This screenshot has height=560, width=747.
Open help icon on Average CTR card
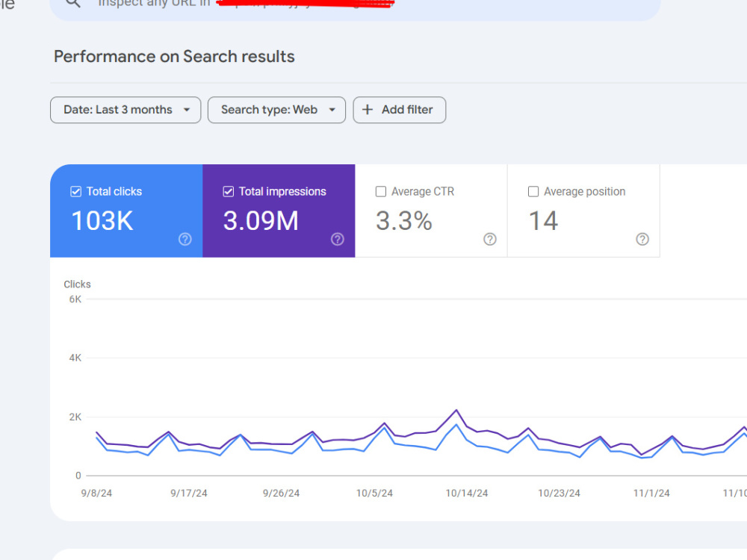[x=490, y=239]
